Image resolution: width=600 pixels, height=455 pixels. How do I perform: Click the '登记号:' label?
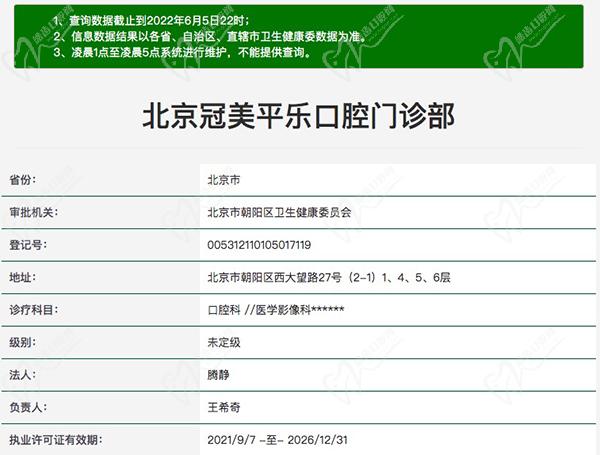[x=28, y=245]
